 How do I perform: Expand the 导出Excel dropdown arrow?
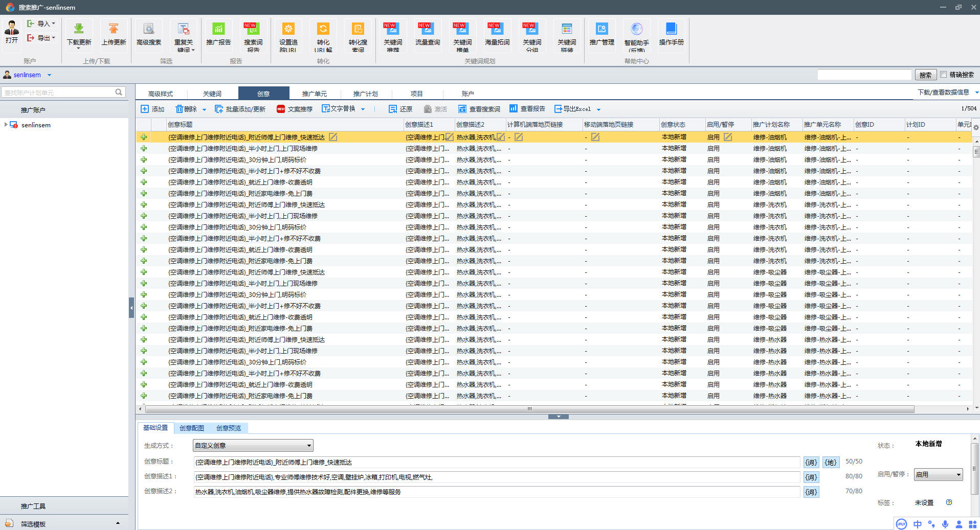[x=598, y=109]
